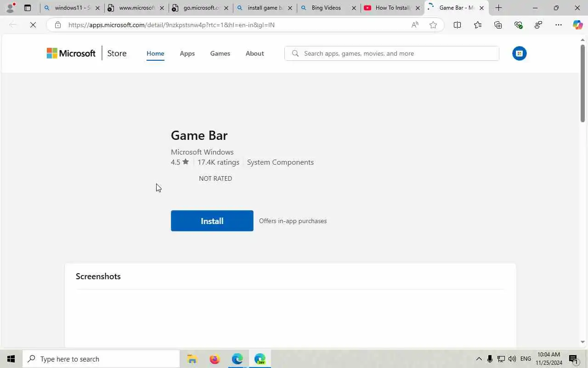This screenshot has width=588, height=368.
Task: Open Edge Settings and more menu
Action: [558, 25]
